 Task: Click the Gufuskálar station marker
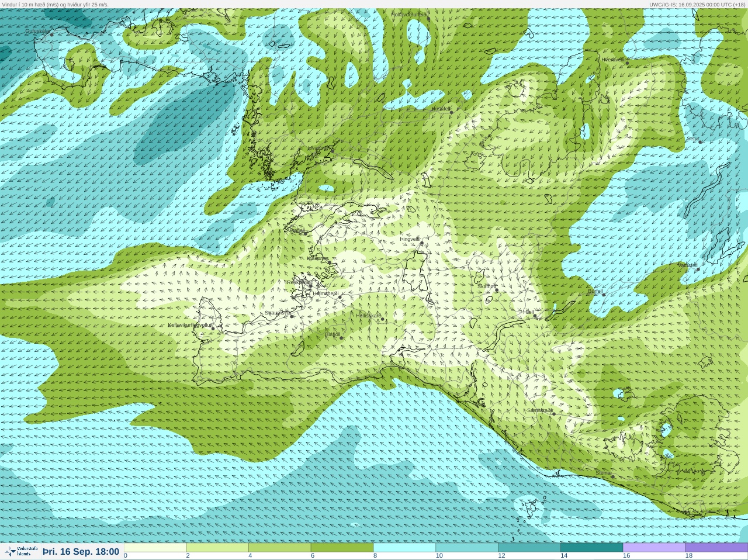(x=51, y=34)
